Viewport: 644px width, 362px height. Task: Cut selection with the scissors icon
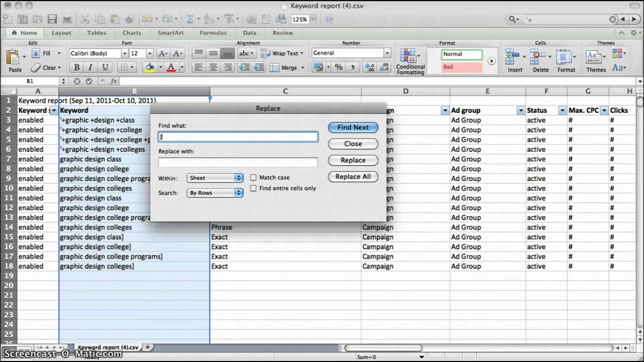tap(85, 19)
